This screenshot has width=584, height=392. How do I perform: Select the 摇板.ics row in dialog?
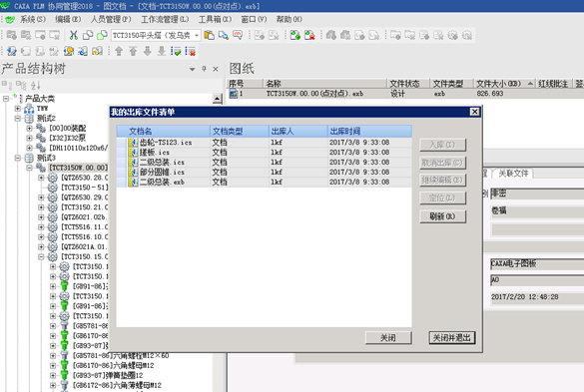tap(265, 153)
